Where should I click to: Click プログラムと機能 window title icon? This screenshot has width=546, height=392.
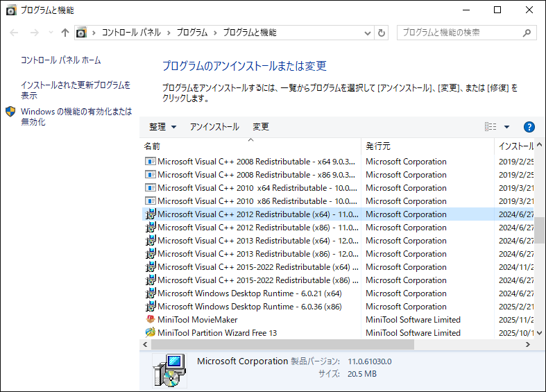click(11, 10)
